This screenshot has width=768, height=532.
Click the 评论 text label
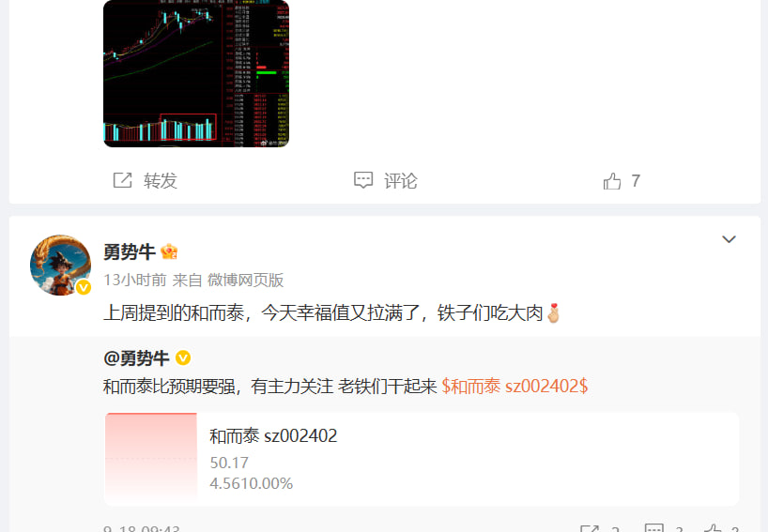[x=400, y=181]
